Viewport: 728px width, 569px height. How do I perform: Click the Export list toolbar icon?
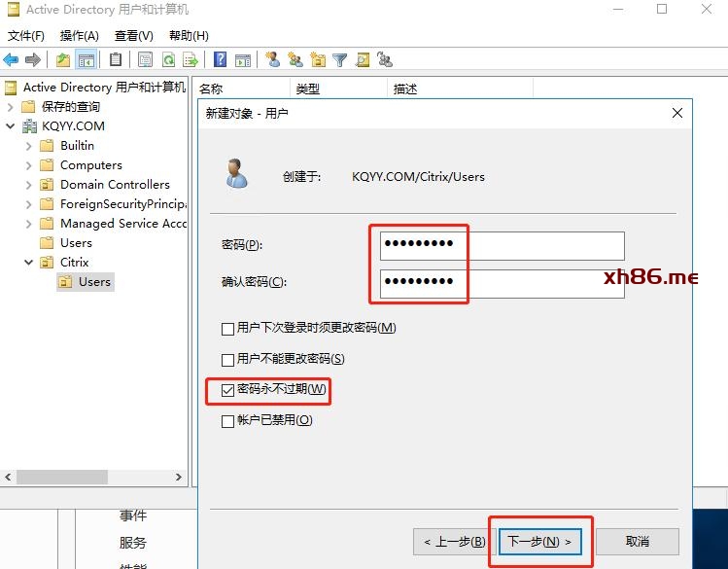pos(191,60)
